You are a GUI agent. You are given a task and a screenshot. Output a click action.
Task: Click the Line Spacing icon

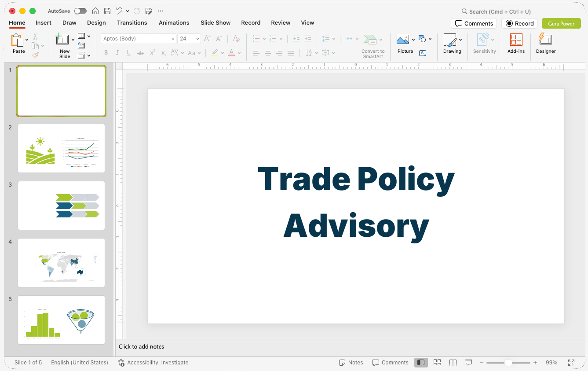[x=326, y=39]
